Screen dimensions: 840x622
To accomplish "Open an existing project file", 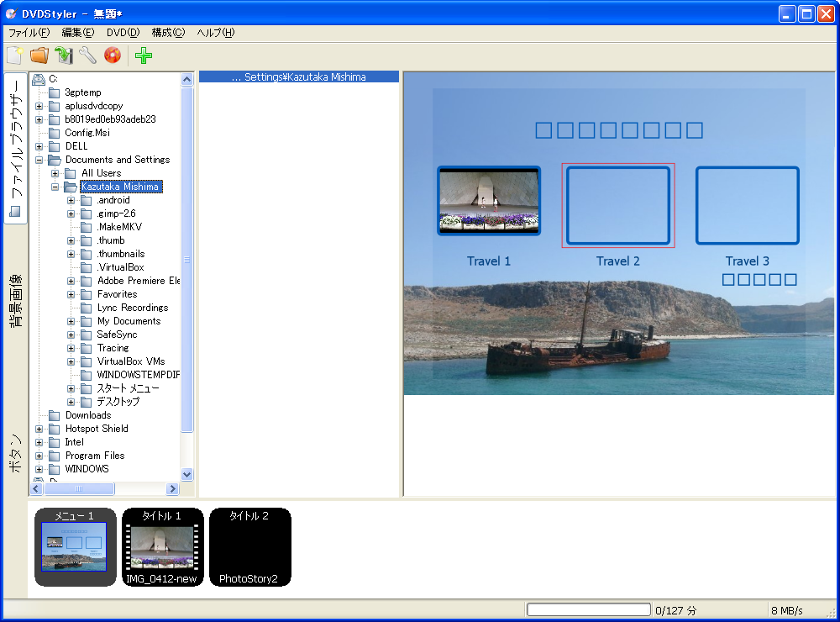I will point(38,55).
